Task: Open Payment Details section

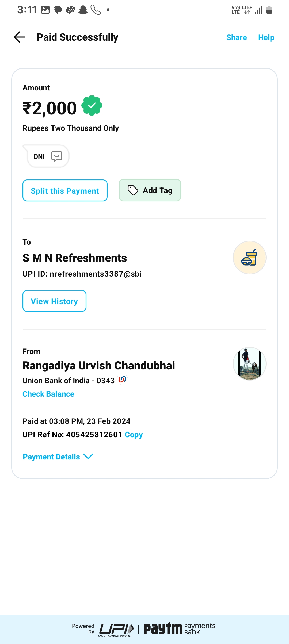Action: [x=51, y=457]
